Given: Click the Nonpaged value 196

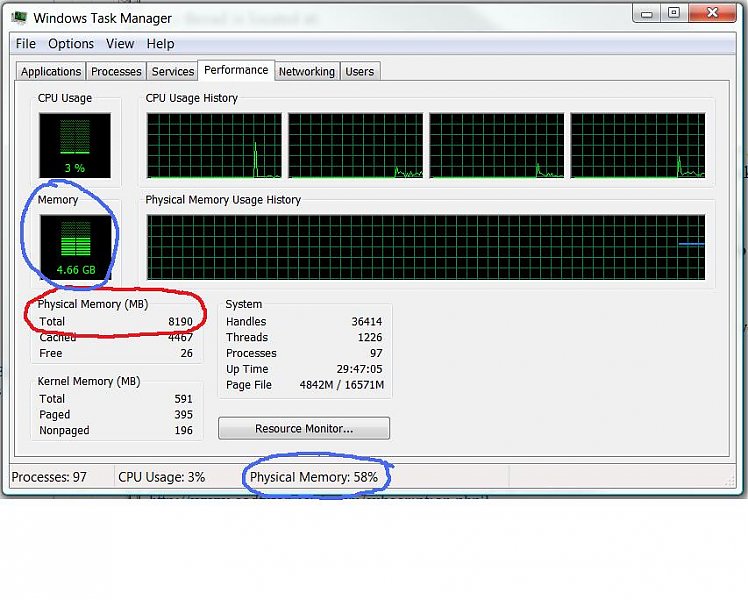Looking at the screenshot, I should [183, 430].
